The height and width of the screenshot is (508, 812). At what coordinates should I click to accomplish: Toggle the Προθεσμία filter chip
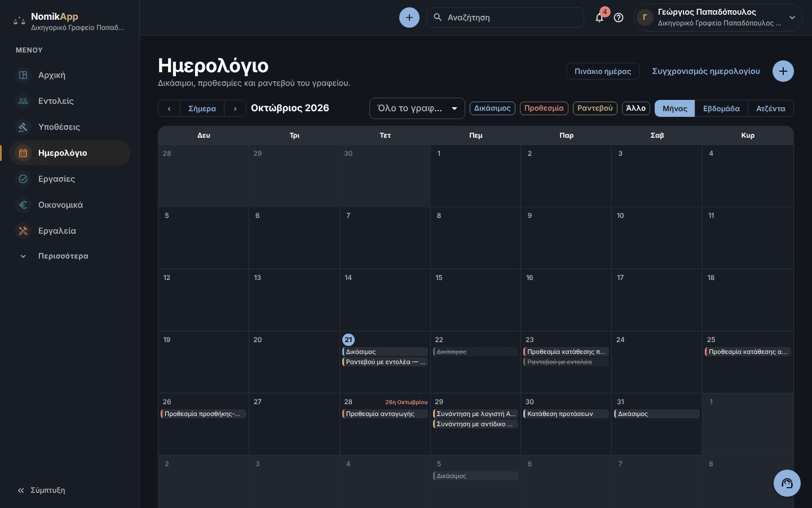click(544, 108)
